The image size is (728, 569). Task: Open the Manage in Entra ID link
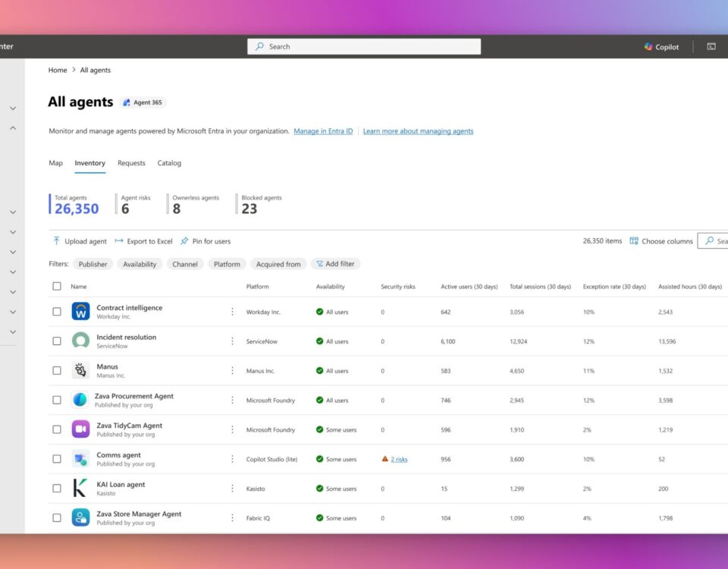323,131
